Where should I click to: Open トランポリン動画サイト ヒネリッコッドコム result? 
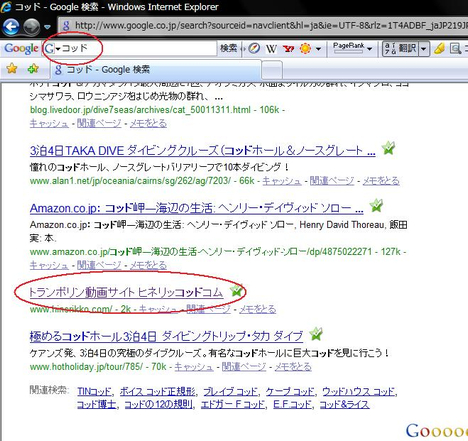[x=126, y=292]
